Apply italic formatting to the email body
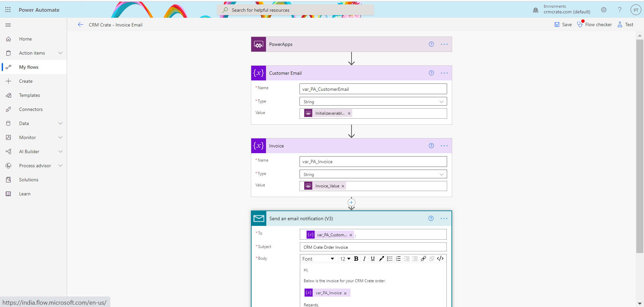 (x=365, y=258)
